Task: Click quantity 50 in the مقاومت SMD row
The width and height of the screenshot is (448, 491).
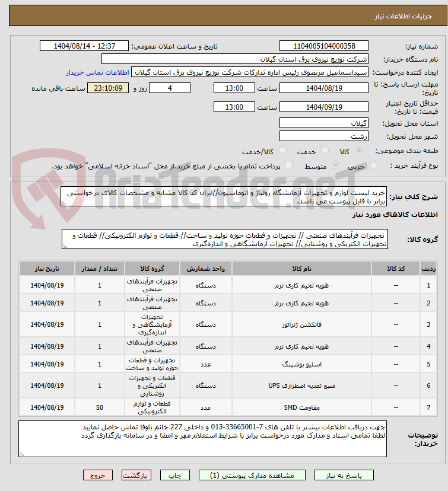Action: [99, 407]
